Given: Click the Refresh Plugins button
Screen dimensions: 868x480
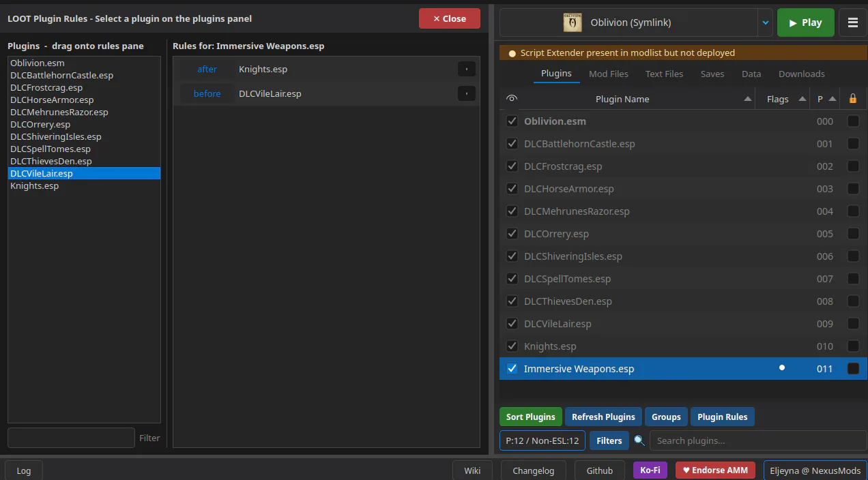Looking at the screenshot, I should [x=603, y=417].
